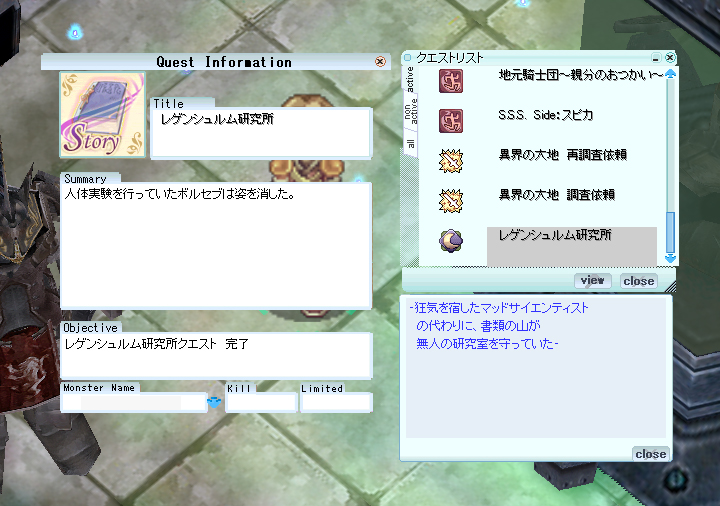Viewport: 720px width, 506px height.
Task: Click the 異界の大地 調査依頼 sword icon
Action: pyautogui.click(x=450, y=201)
